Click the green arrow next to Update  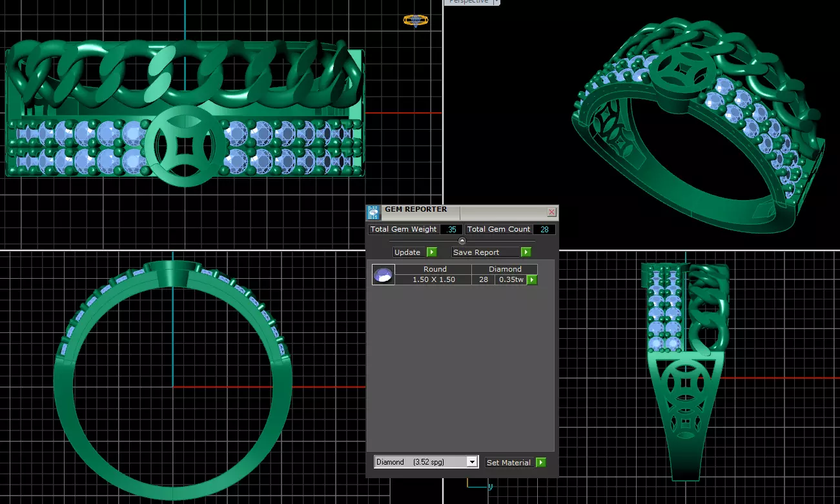click(432, 252)
